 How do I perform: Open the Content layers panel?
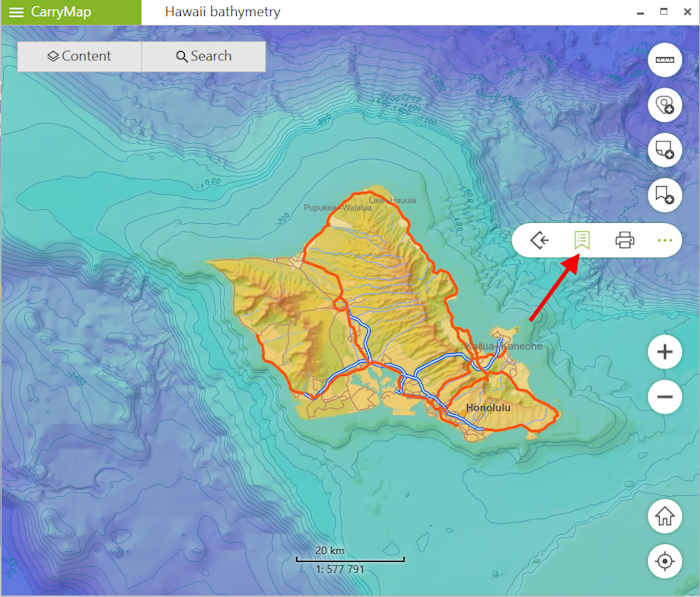80,56
